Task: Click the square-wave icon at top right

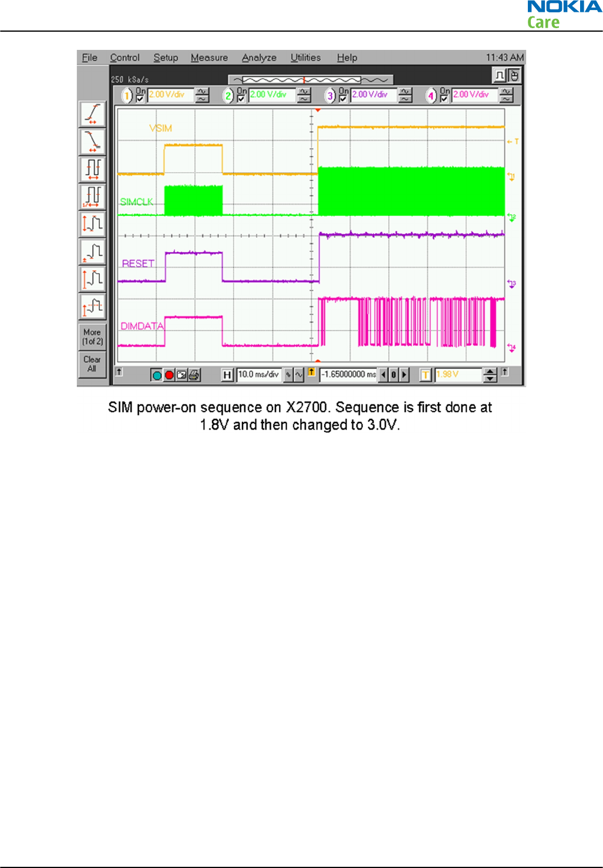Action: (x=499, y=76)
